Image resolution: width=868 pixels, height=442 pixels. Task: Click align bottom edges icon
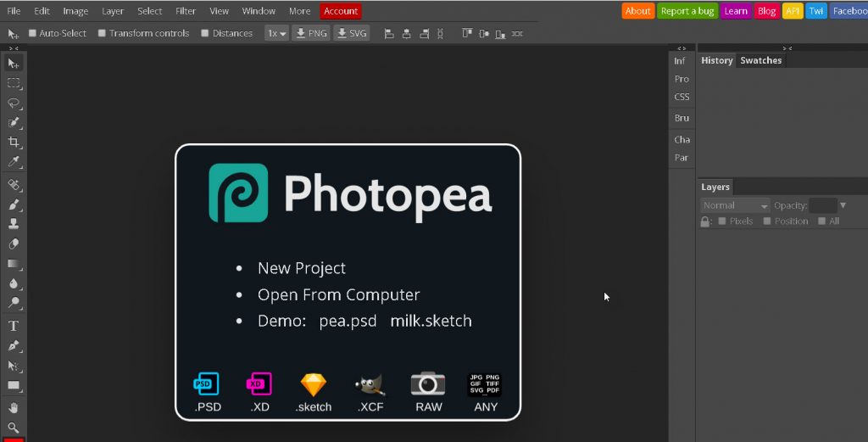[500, 34]
